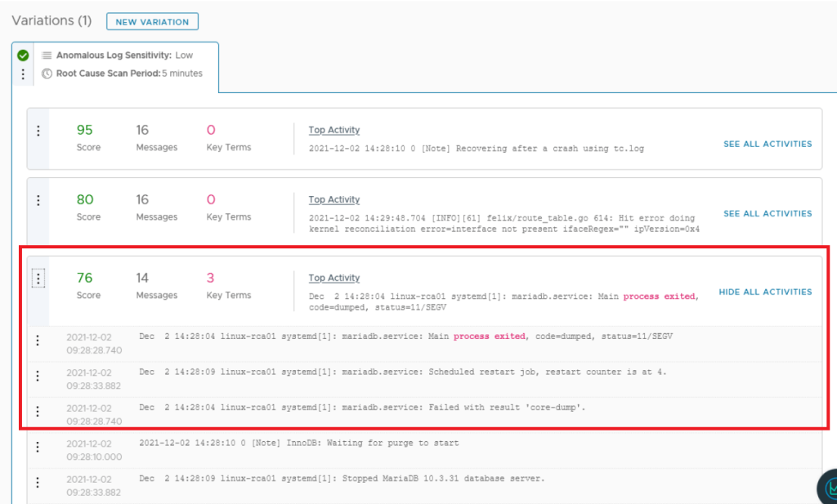Click the list icon beside Anomalous Log Sensitivity
The image size is (837, 504).
47,56
